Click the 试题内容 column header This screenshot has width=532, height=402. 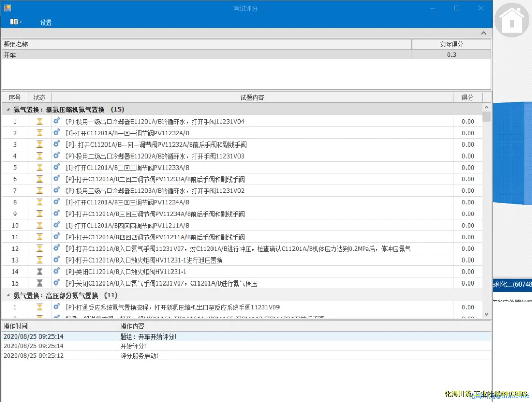click(252, 98)
